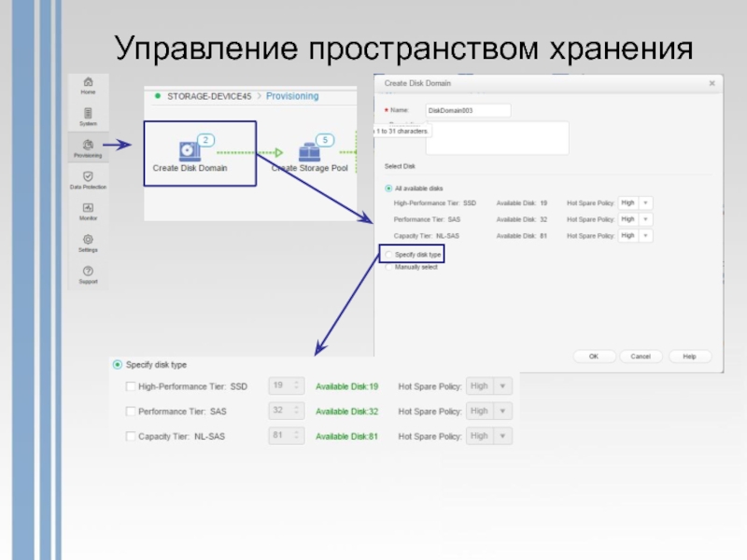
Task: Check High-Performance Tier SSD checkbox
Action: pos(130,386)
